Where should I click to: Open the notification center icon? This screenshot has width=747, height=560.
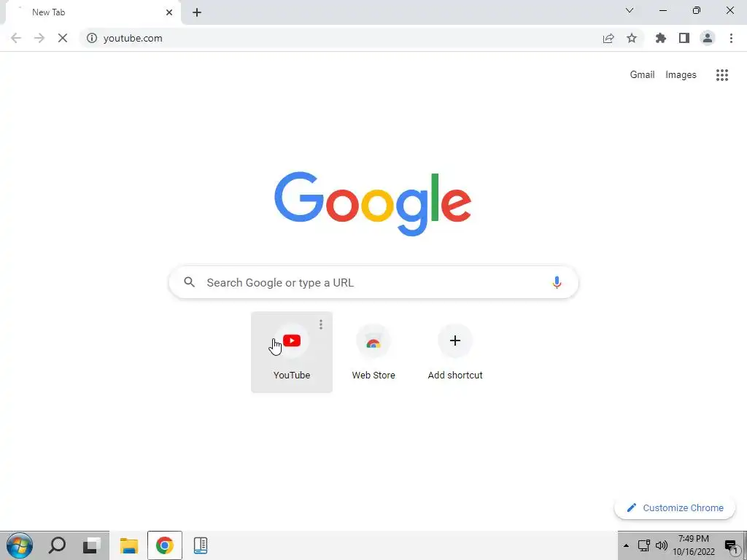tap(732, 545)
